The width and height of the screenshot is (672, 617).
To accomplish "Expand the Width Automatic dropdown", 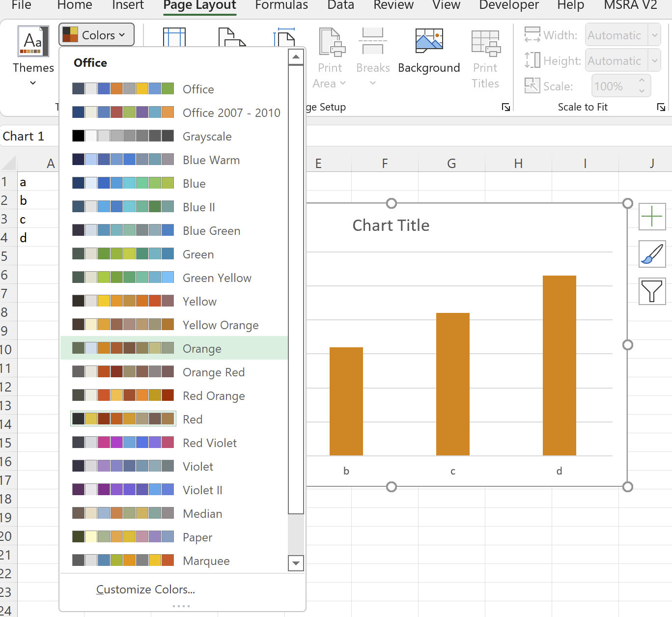I will click(x=655, y=35).
